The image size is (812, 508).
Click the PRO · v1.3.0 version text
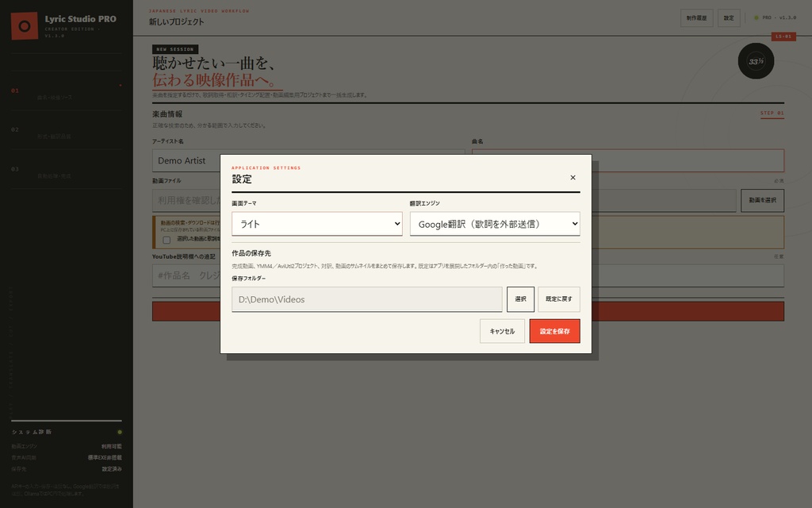point(779,17)
